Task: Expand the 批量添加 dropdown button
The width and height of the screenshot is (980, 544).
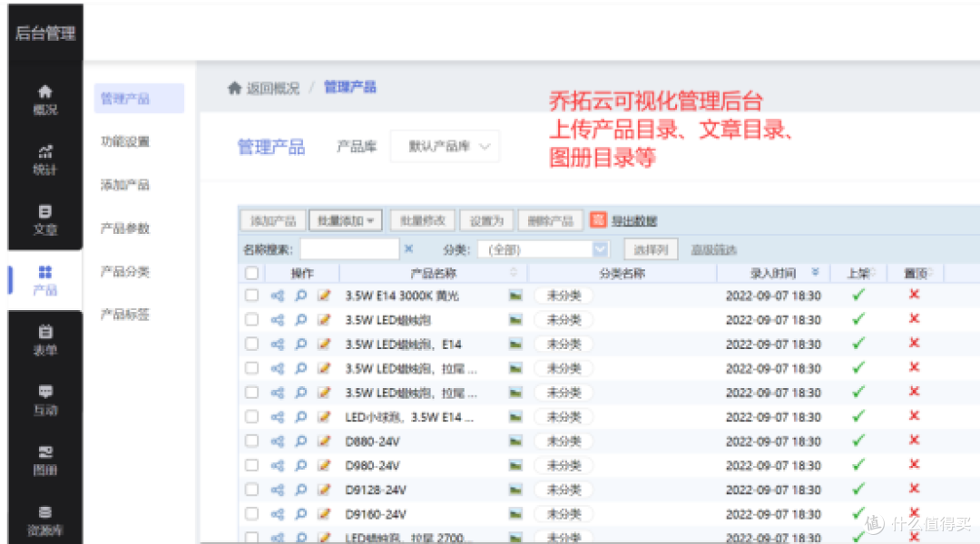Action: coord(346,220)
